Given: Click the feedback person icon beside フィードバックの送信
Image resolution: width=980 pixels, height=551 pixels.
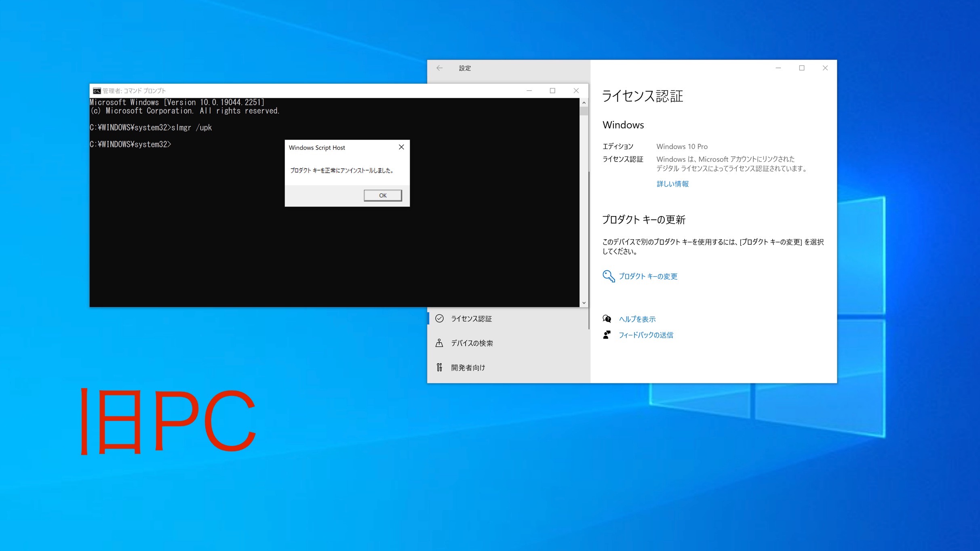Looking at the screenshot, I should click(x=606, y=334).
